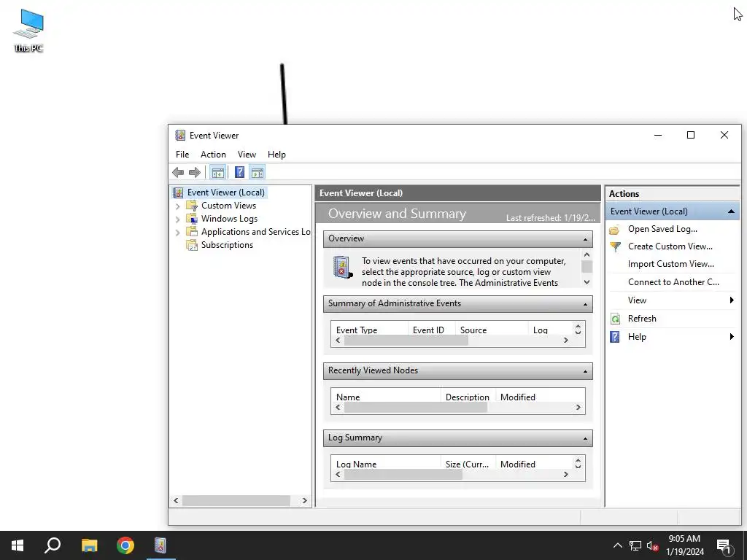
Task: Click the network tray icon
Action: (635, 545)
